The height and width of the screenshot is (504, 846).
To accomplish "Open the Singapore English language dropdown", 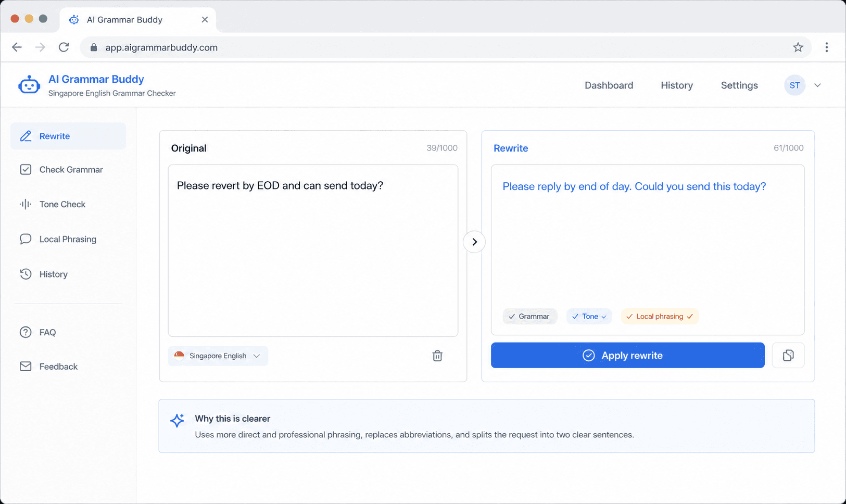I will point(218,356).
